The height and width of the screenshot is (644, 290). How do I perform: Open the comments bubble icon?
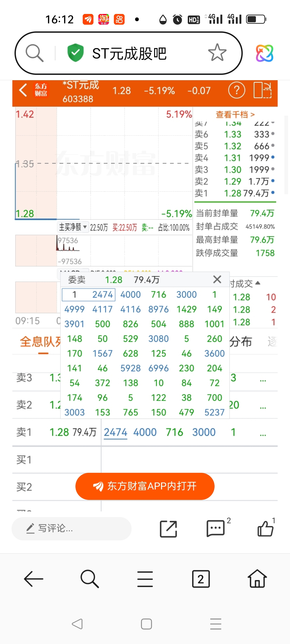pyautogui.click(x=216, y=529)
